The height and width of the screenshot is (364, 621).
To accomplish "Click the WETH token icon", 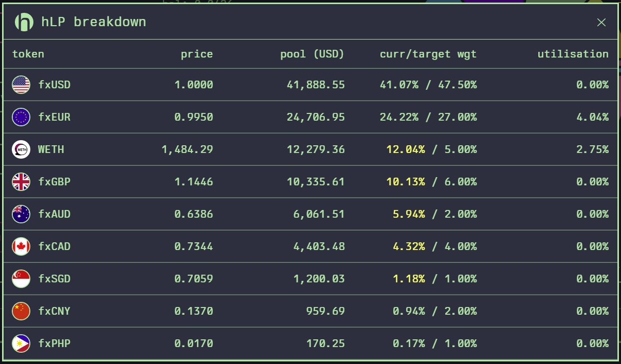I will tap(21, 149).
